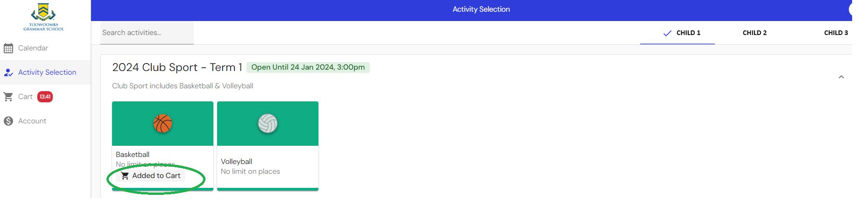Click the cart icon beside Added to Cart
This screenshot has width=868, height=200.
coord(125,176)
